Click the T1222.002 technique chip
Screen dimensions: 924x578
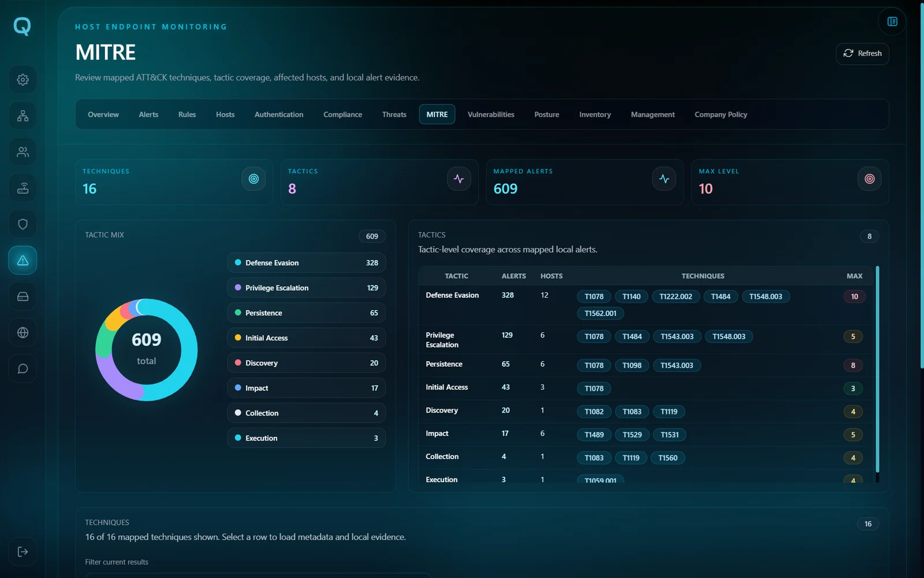(x=676, y=297)
